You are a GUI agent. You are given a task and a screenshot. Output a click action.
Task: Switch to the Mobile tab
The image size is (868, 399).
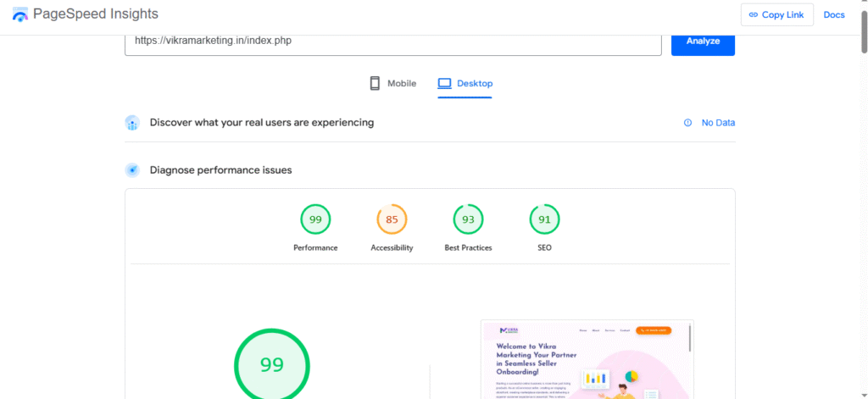tap(393, 83)
